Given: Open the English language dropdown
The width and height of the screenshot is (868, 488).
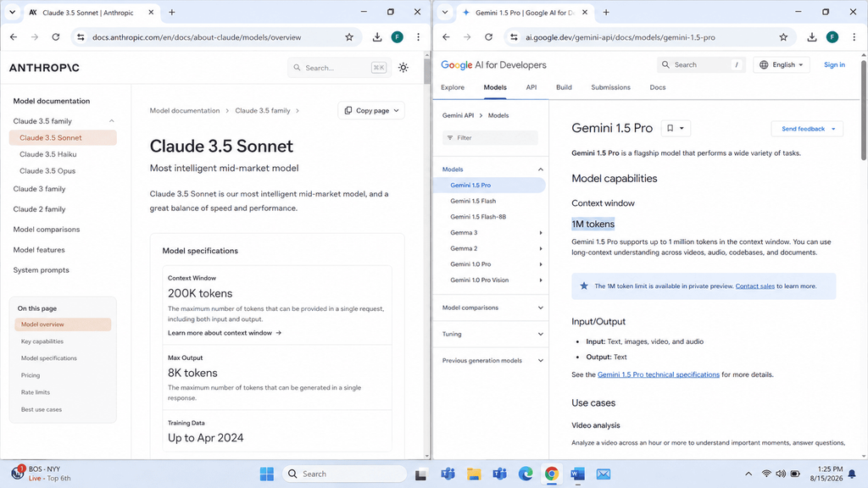Looking at the screenshot, I should pyautogui.click(x=781, y=64).
